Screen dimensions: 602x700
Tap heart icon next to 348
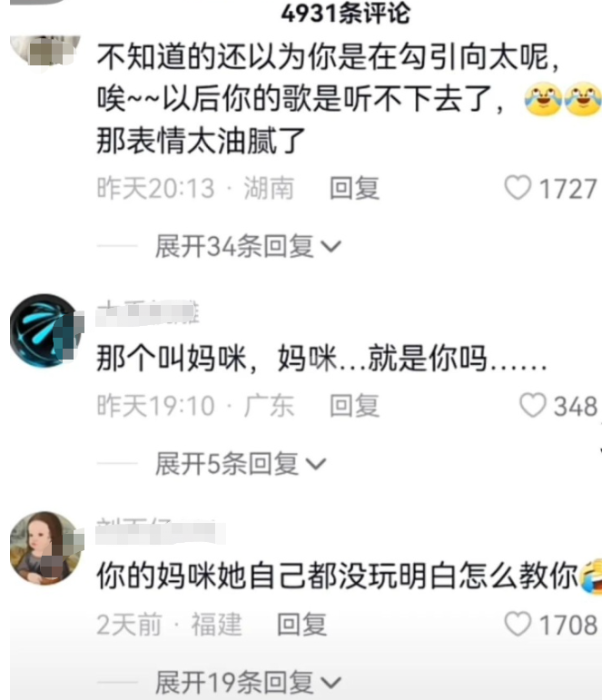[533, 405]
